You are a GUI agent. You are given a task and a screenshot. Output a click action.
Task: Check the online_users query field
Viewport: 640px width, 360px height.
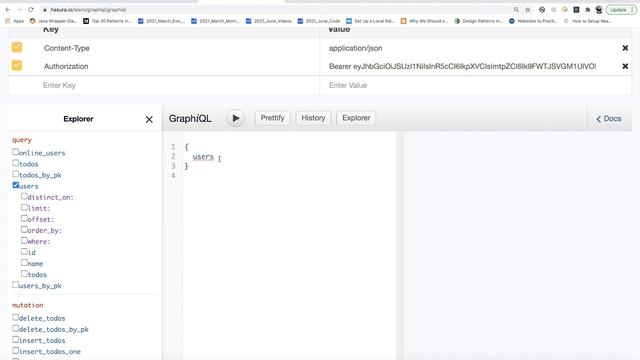(x=16, y=152)
